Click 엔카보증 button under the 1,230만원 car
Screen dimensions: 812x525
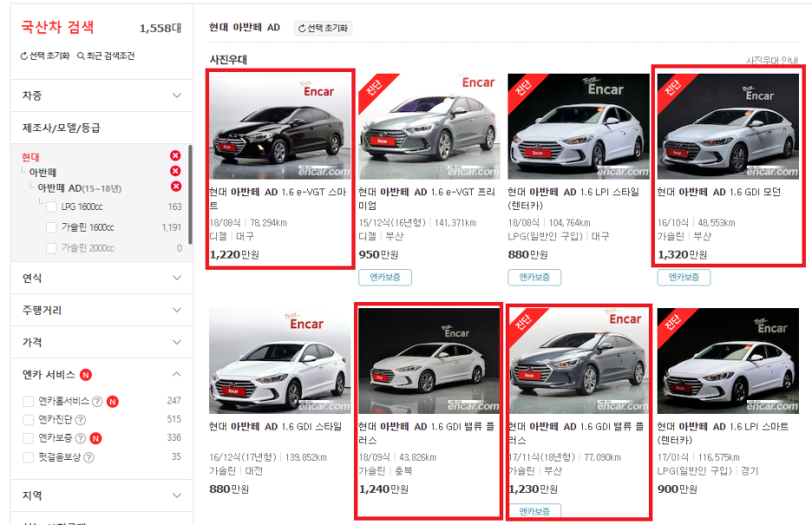click(x=534, y=510)
